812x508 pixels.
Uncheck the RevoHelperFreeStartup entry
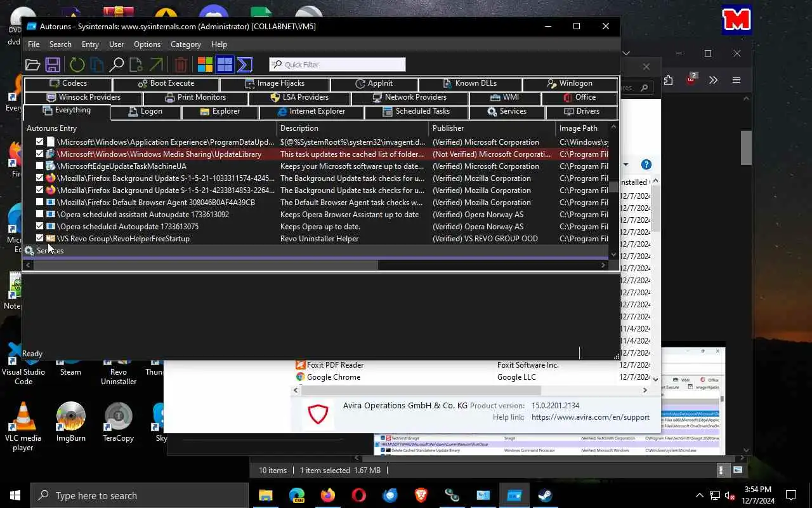click(40, 238)
